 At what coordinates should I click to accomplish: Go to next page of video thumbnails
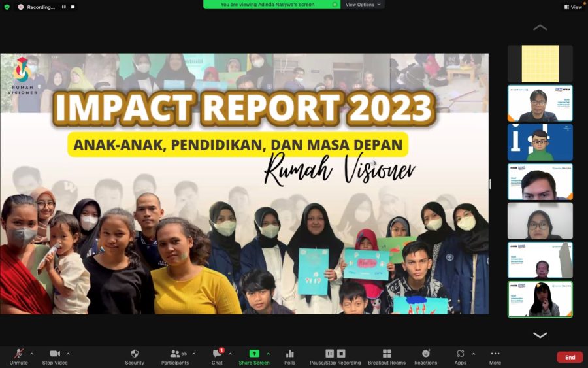(x=540, y=335)
